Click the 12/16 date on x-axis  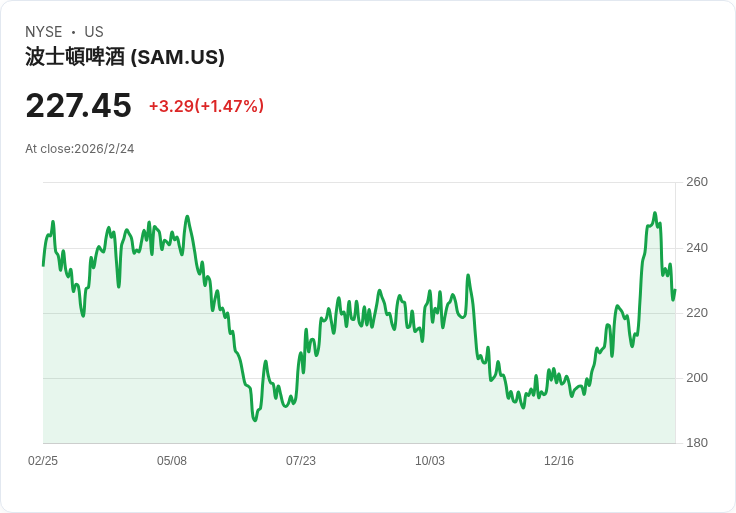coord(559,461)
